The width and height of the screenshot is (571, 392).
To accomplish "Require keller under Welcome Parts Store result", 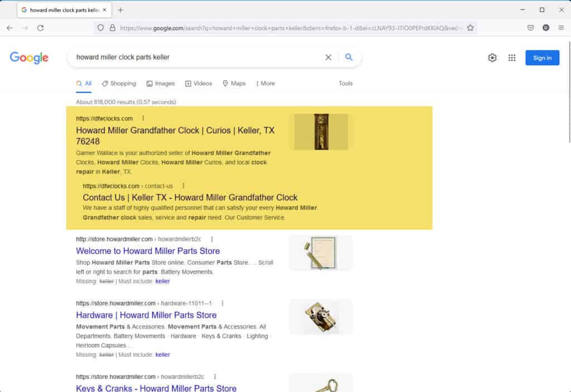I will (x=162, y=281).
